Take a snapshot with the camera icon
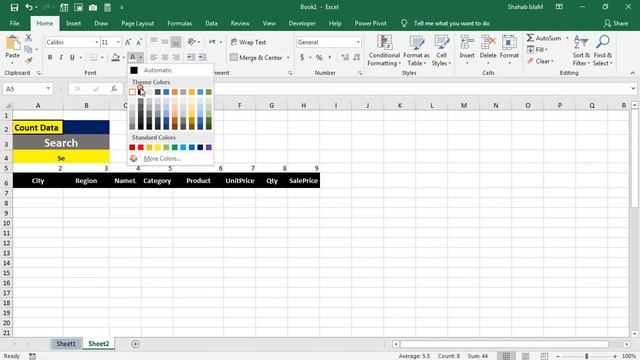This screenshot has width=640, height=360. coord(93,7)
